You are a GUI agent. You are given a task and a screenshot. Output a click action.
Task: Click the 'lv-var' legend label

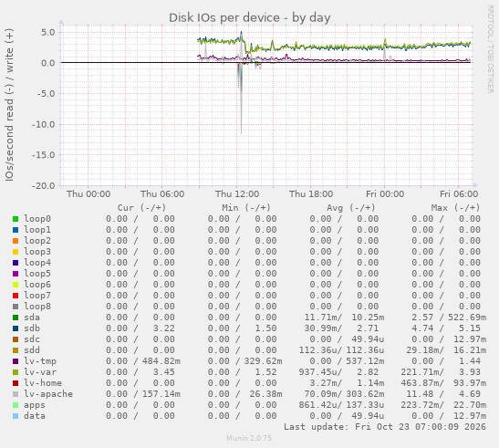(x=40, y=372)
